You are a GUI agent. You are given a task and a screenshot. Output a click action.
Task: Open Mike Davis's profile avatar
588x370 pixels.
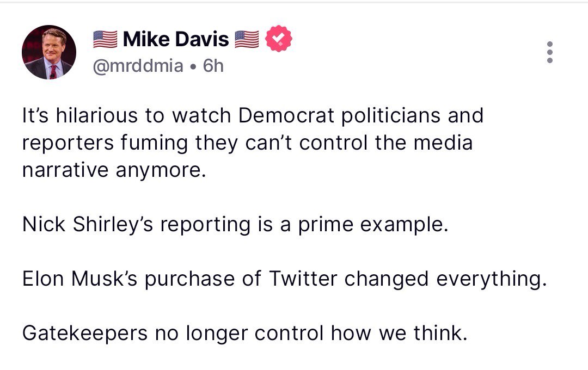49,52
